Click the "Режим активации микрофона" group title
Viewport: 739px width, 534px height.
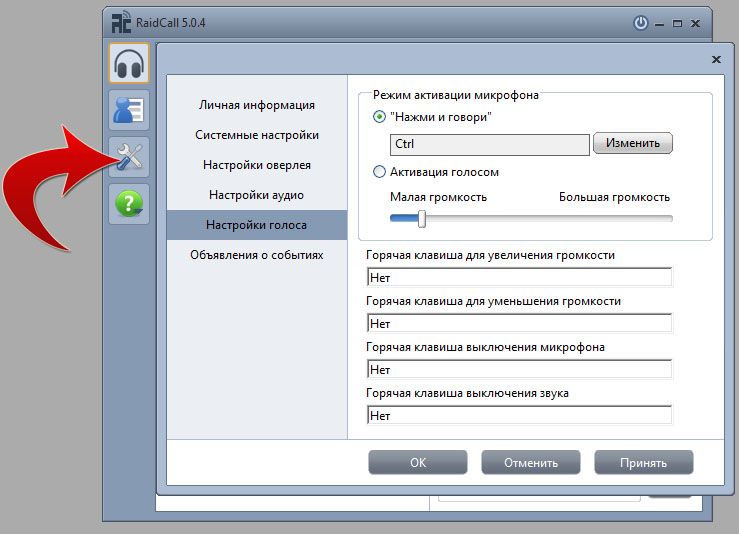pyautogui.click(x=456, y=95)
